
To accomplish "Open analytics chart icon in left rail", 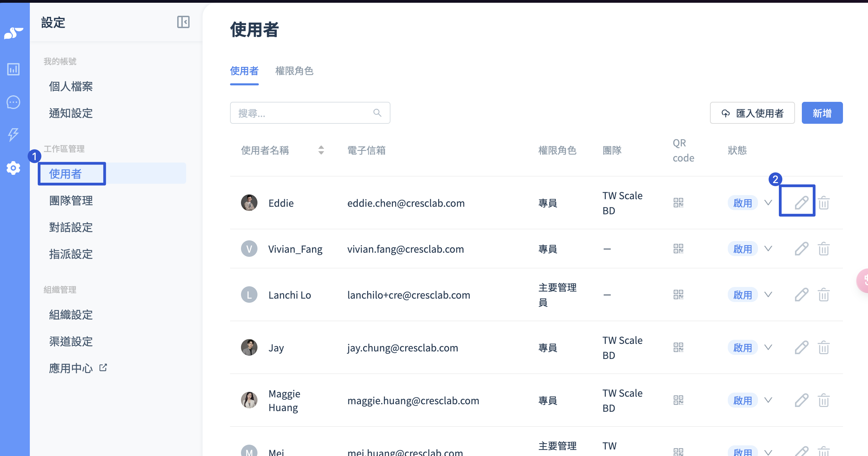I will point(13,69).
